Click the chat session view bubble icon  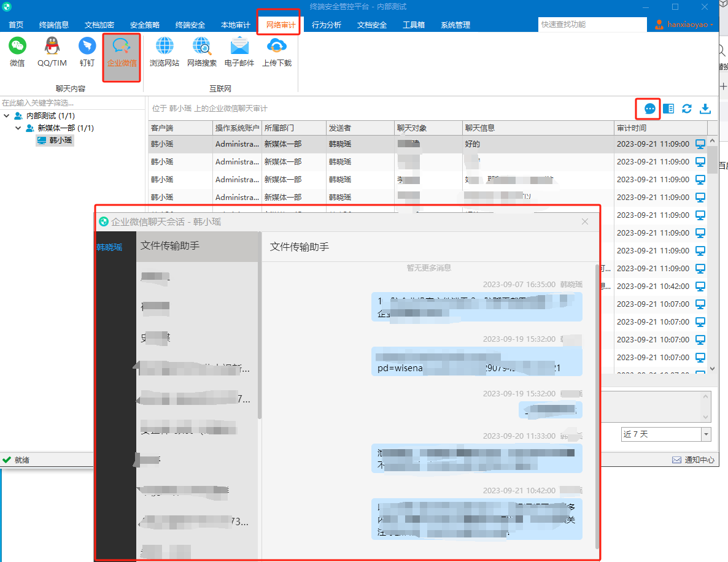pos(649,109)
